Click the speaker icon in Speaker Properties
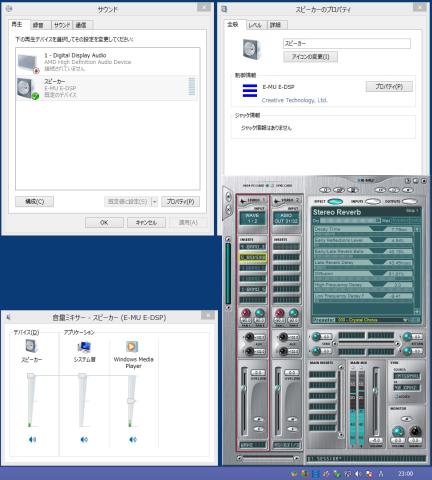 pos(252,49)
